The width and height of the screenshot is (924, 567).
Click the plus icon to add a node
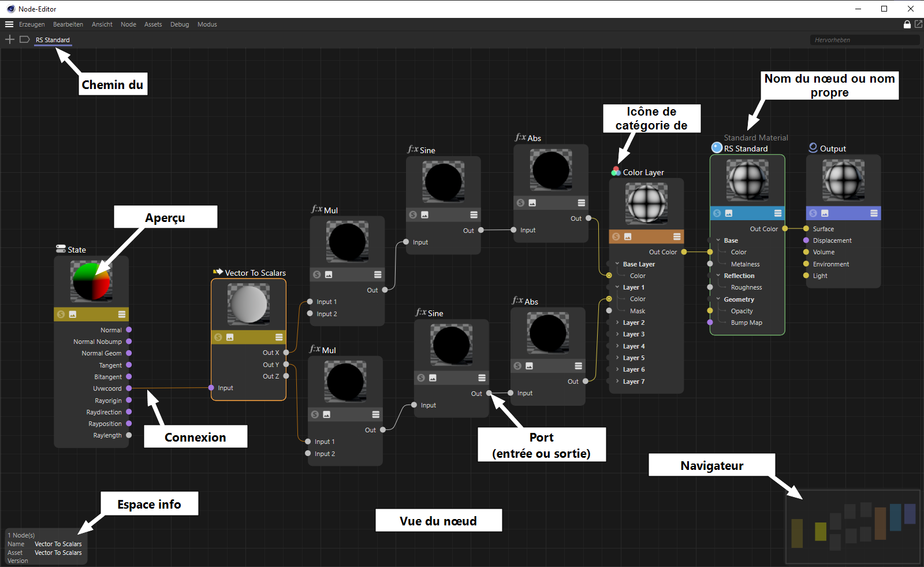pos(9,39)
